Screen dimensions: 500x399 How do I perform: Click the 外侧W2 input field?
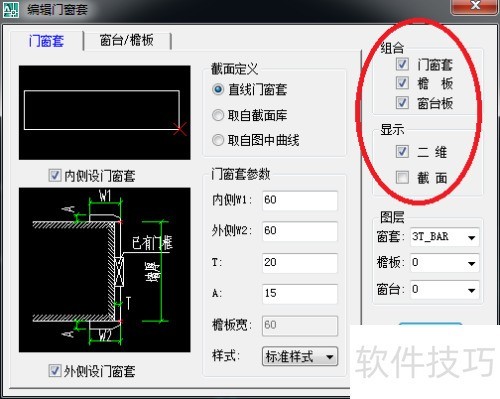300,231
